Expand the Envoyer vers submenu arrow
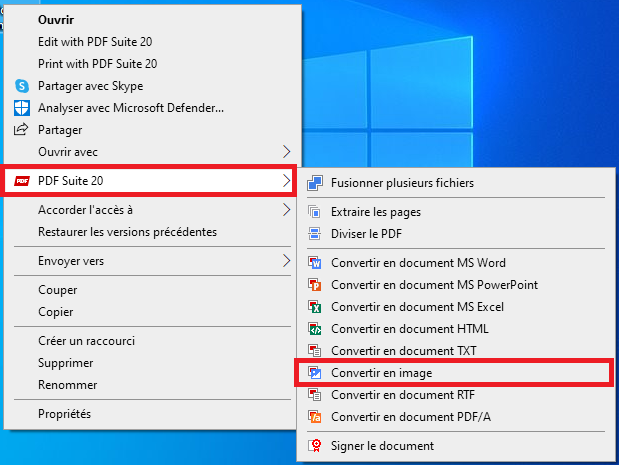Image resolution: width=619 pixels, height=465 pixels. tap(287, 261)
